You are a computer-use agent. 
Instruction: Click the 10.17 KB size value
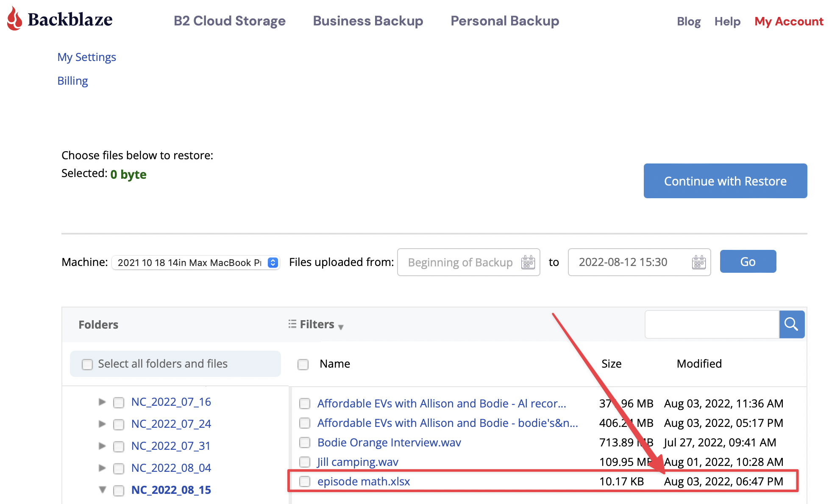[x=621, y=482]
